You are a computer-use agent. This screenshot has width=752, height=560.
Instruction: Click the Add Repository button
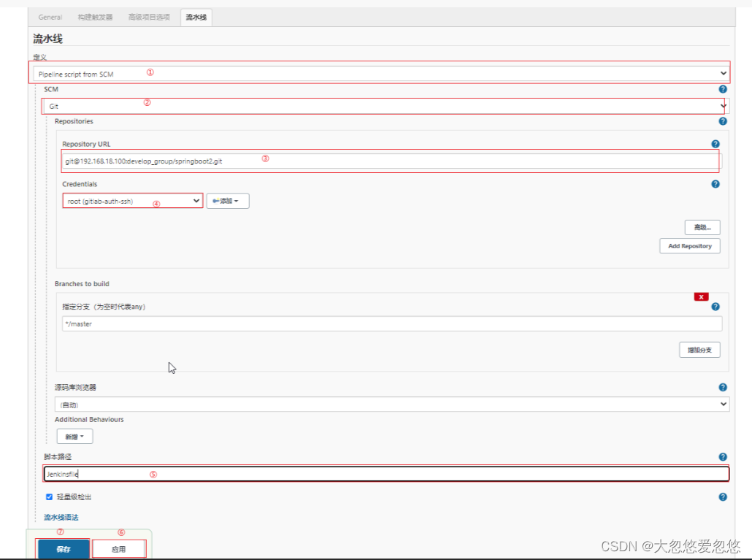click(x=690, y=246)
